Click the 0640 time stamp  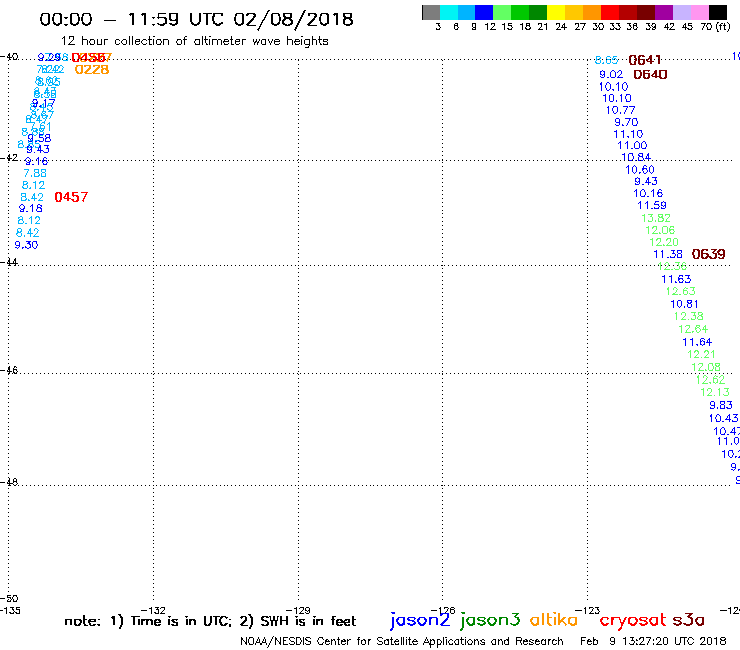click(650, 75)
